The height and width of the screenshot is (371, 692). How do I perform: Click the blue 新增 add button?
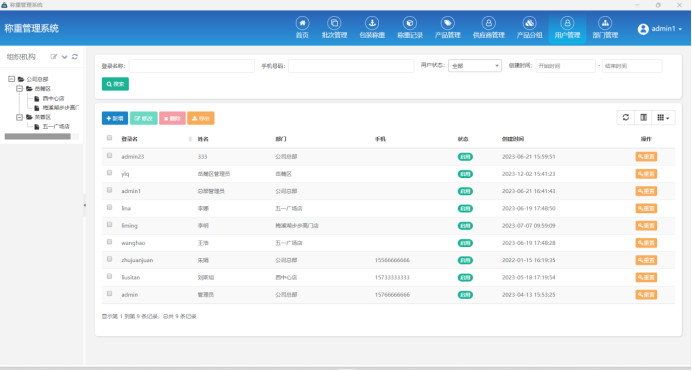click(x=115, y=118)
